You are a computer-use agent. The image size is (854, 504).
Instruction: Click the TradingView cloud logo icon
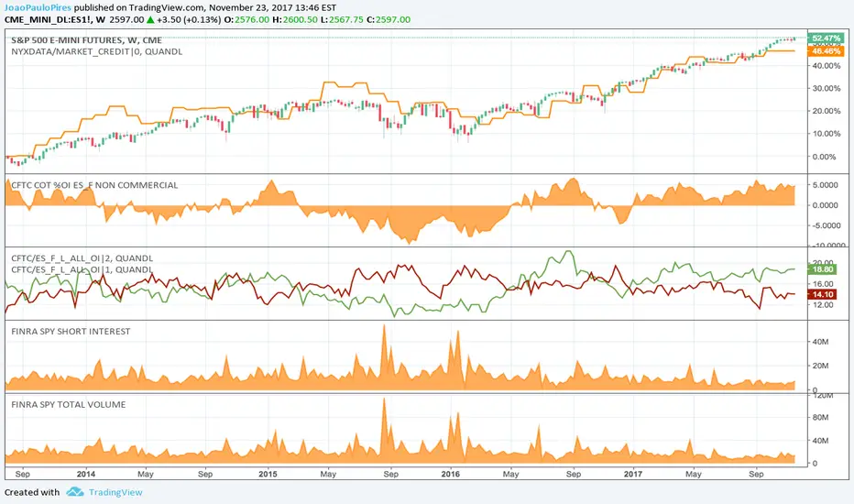[75, 492]
